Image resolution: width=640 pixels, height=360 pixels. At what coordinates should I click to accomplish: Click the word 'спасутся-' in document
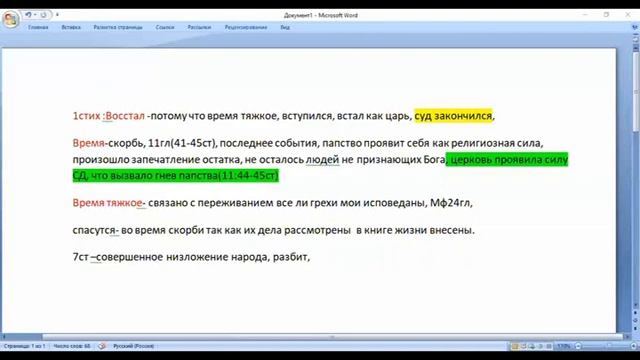pos(96,230)
